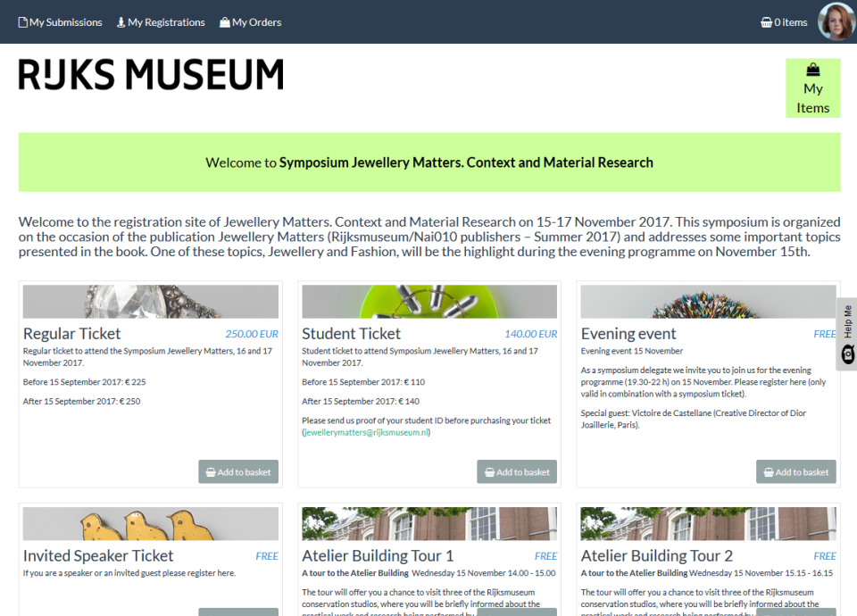857x616 pixels.
Task: Add Student Ticket to basket
Action: [517, 471]
